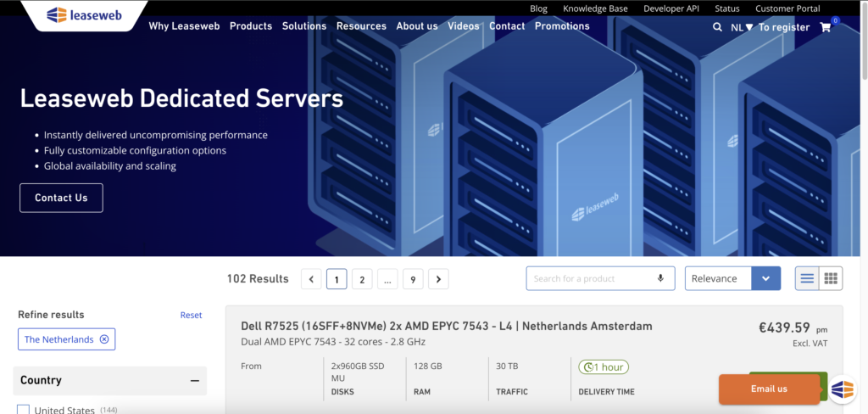Go to results page 2
This screenshot has width=868, height=414.
click(362, 279)
